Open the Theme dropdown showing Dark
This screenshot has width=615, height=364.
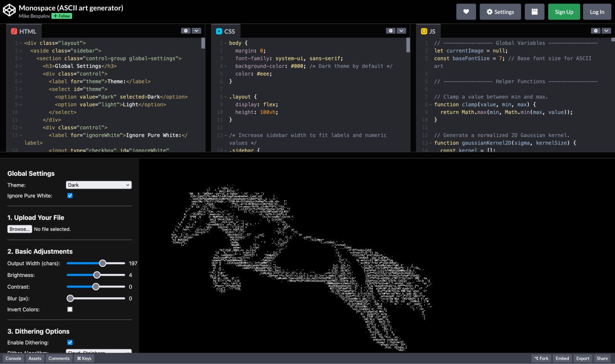pyautogui.click(x=98, y=185)
